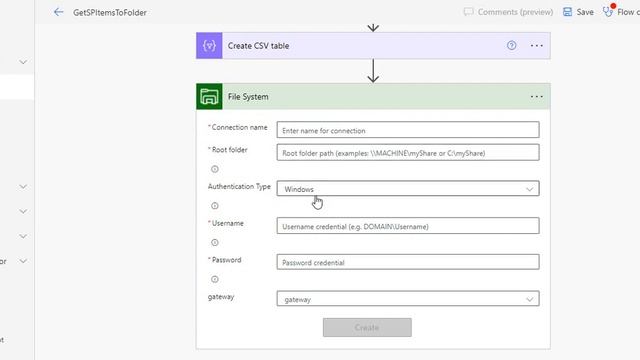Viewport: 640px width, 360px height.
Task: Expand the topmost chevron in left sidebar
Action: 23,62
